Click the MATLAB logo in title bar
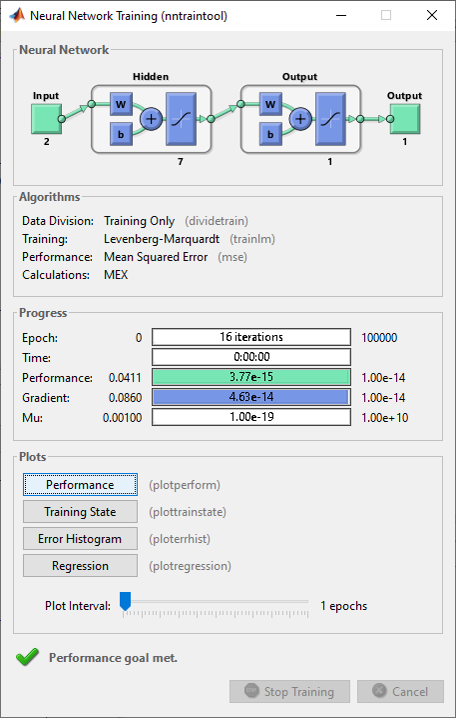456x718 pixels. [x=17, y=15]
